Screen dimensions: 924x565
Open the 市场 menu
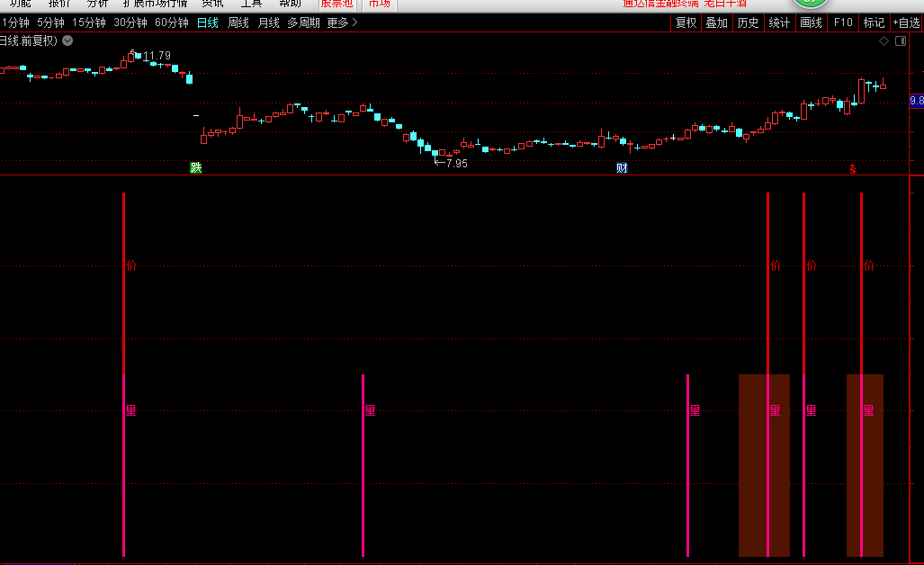click(380, 4)
